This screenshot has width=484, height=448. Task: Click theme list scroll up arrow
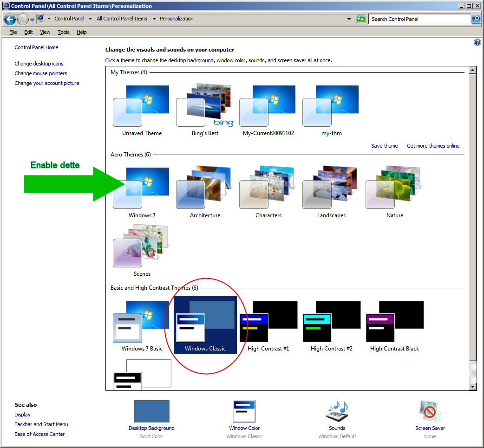point(472,71)
